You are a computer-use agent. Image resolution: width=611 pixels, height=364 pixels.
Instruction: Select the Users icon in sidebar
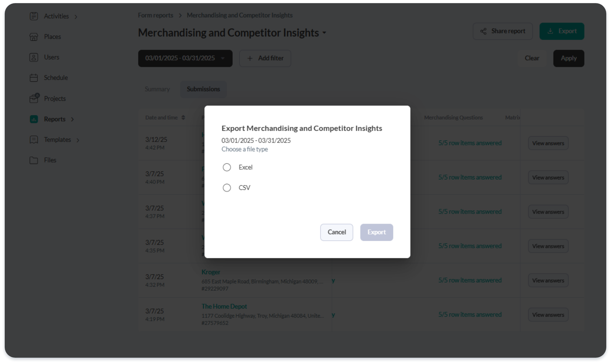[x=34, y=57]
